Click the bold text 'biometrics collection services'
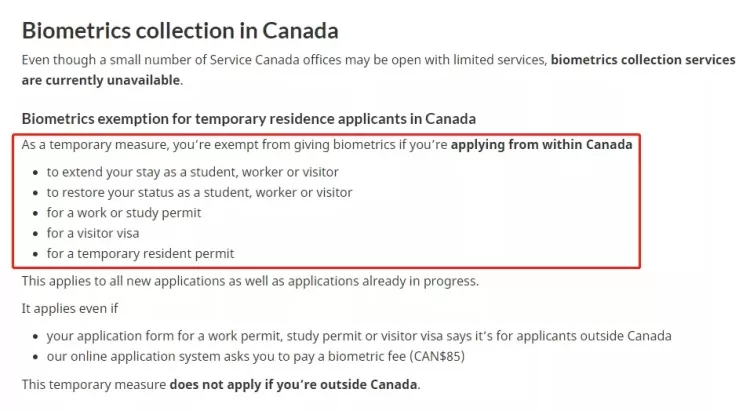The image size is (750, 411). click(643, 60)
